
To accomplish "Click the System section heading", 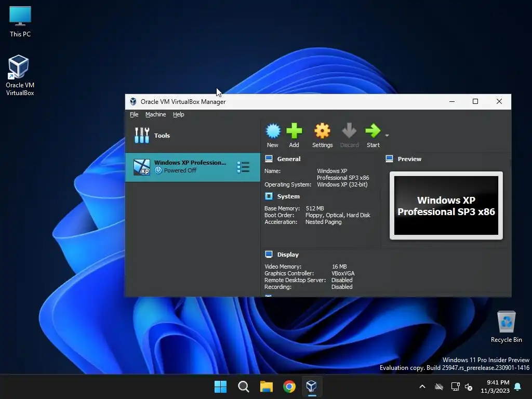I will click(x=288, y=196).
